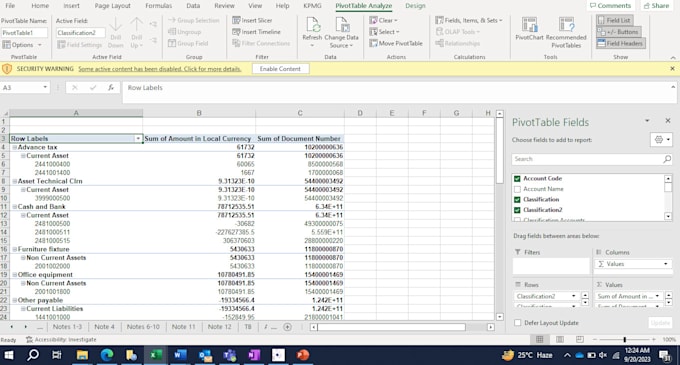The height and width of the screenshot is (365, 680).
Task: Switch to Normal view icon
Action: pos(539,339)
